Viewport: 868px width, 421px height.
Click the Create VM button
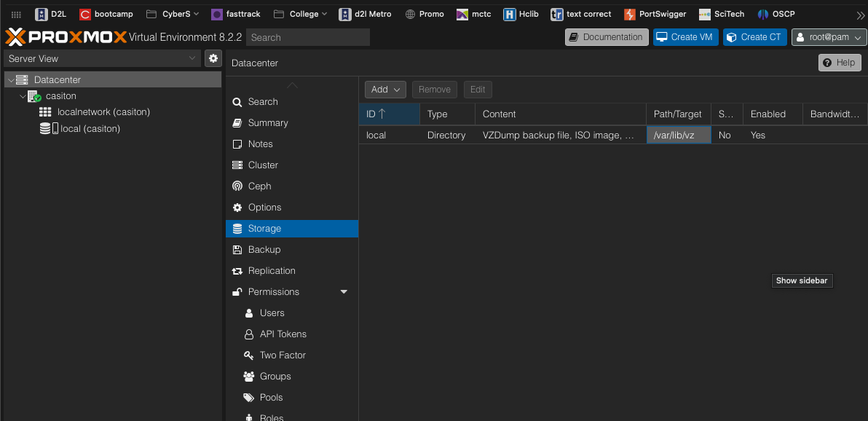(x=684, y=37)
